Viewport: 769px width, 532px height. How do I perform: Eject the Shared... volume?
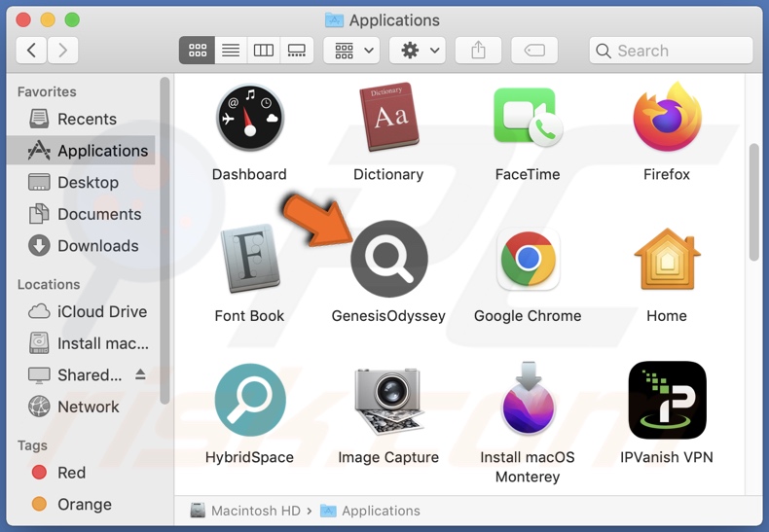pyautogui.click(x=140, y=374)
